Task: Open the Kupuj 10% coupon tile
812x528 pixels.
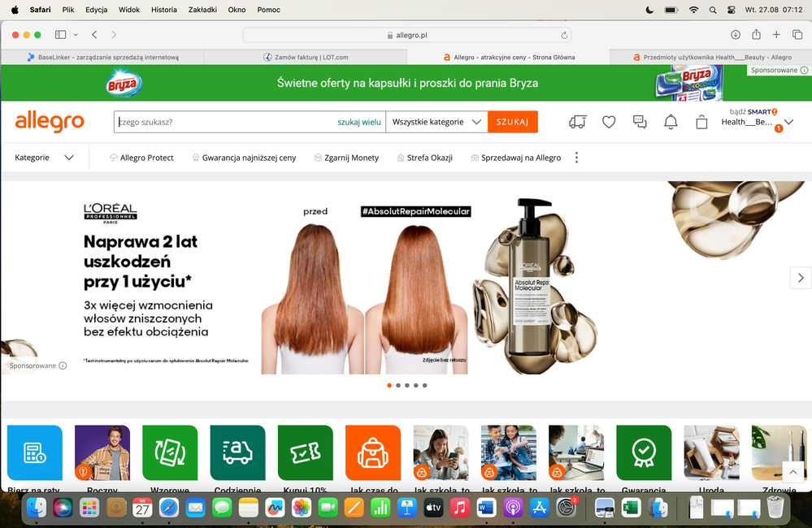Action: [306, 453]
